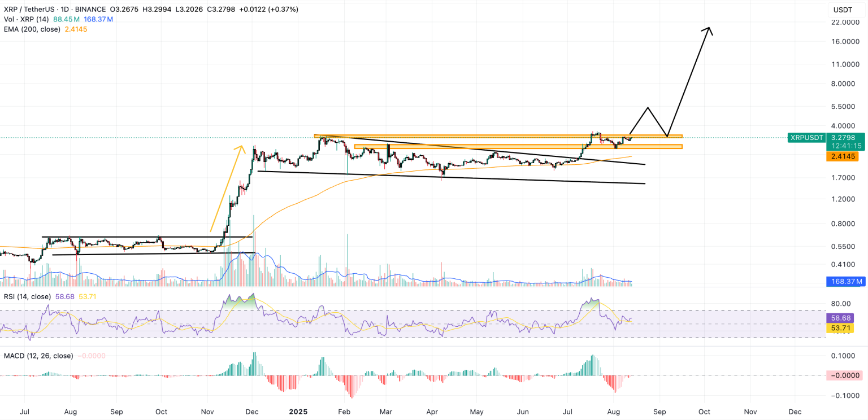This screenshot has width=868, height=420.
Task: Click the 5.5000 price axis level
Action: 844,107
